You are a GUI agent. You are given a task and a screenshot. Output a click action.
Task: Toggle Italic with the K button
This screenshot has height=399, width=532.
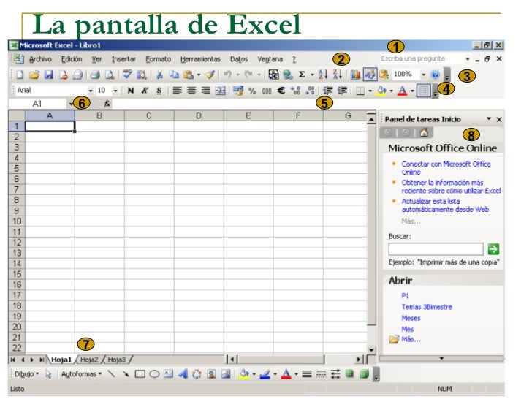tap(145, 91)
